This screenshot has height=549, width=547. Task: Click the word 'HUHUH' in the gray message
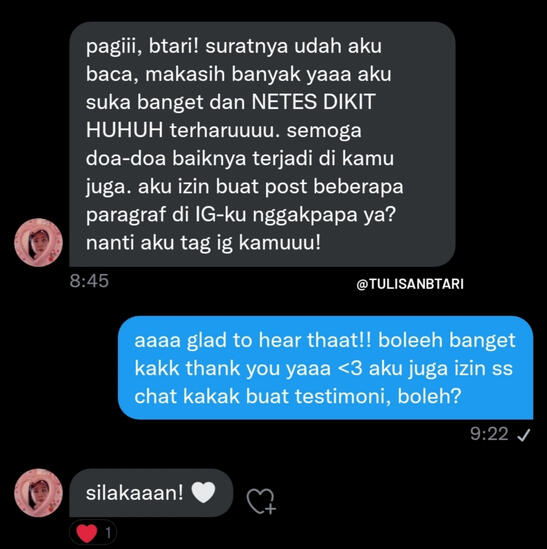tap(124, 130)
